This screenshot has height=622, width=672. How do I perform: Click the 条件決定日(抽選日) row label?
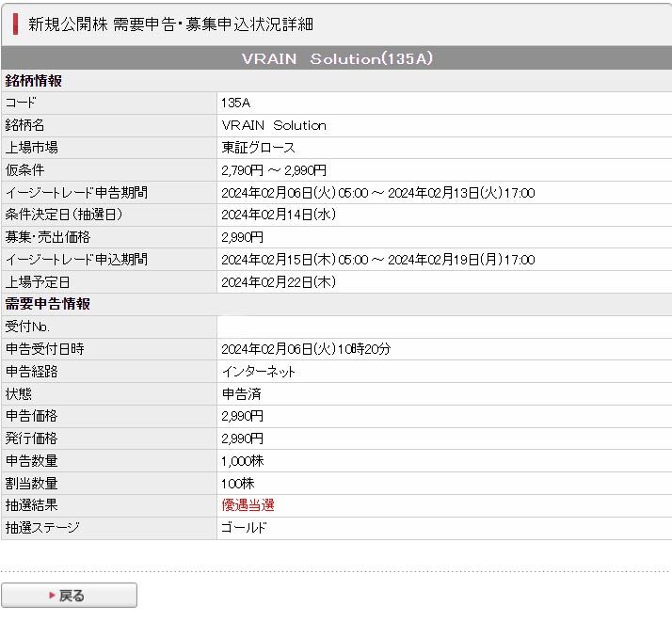click(x=63, y=215)
